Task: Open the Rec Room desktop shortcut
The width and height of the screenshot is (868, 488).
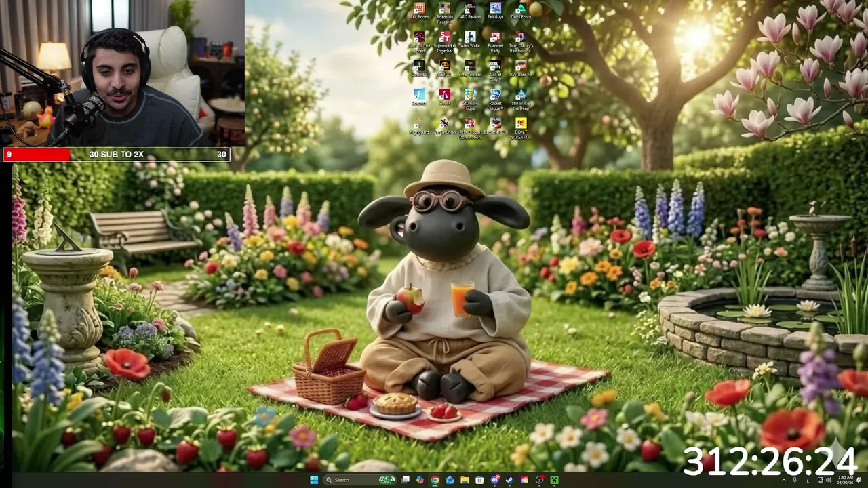Action: point(419,11)
